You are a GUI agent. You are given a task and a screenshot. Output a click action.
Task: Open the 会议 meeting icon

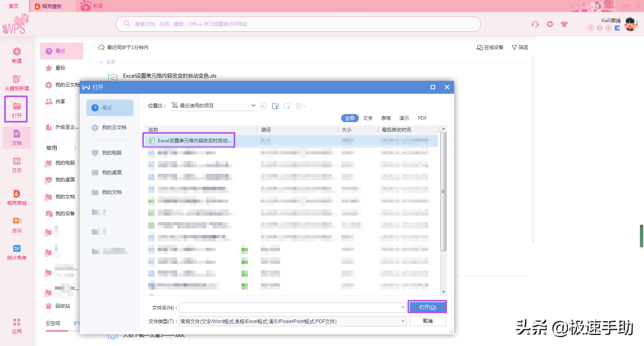pyautogui.click(x=17, y=220)
